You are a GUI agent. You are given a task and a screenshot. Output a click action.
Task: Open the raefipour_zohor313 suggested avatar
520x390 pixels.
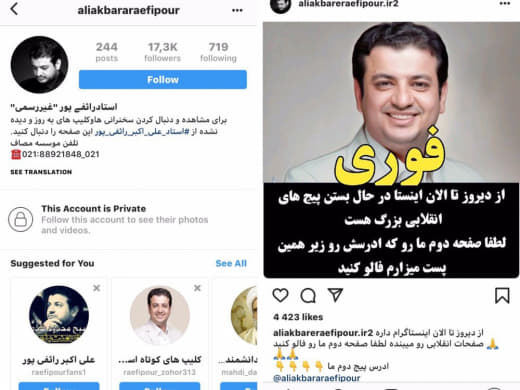tap(160, 315)
